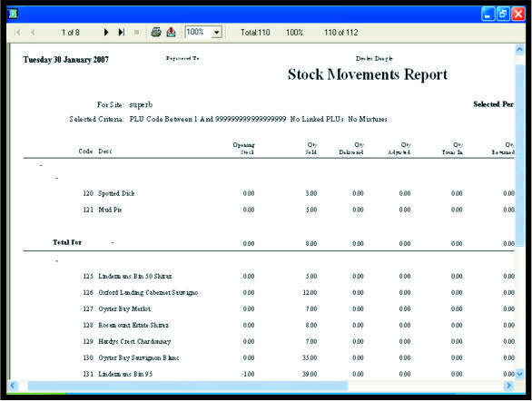
Task: Select the 'Spotted Dick' row description
Action: tap(116, 193)
